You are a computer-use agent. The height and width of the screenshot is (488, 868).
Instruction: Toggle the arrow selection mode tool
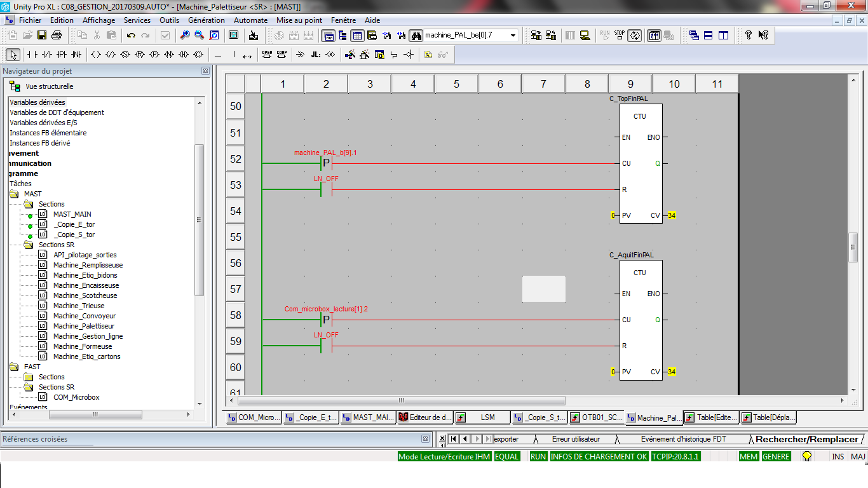click(x=13, y=55)
